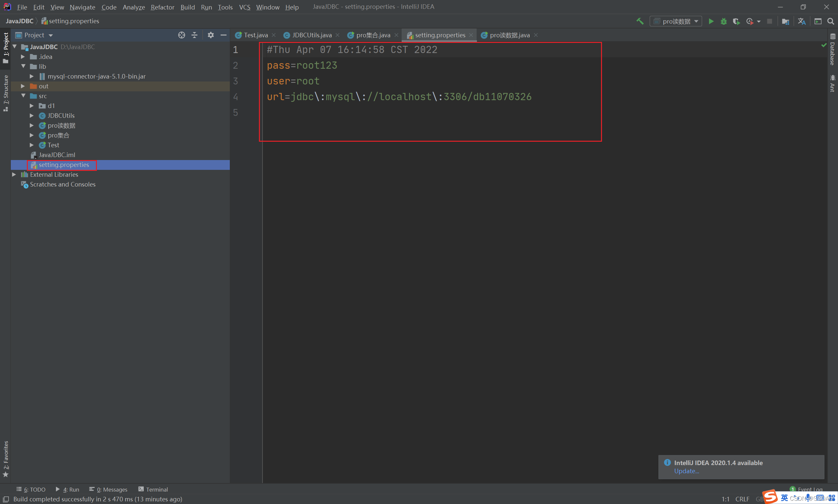The image size is (838, 504).
Task: Switch to the JDBCUtils.java tab
Action: [312, 35]
